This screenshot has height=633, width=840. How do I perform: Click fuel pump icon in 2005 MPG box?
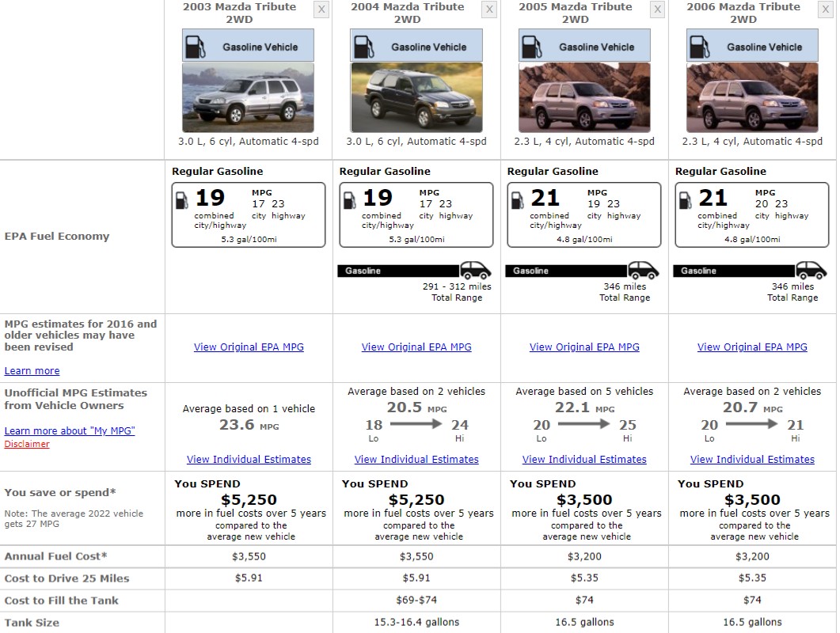(x=518, y=200)
